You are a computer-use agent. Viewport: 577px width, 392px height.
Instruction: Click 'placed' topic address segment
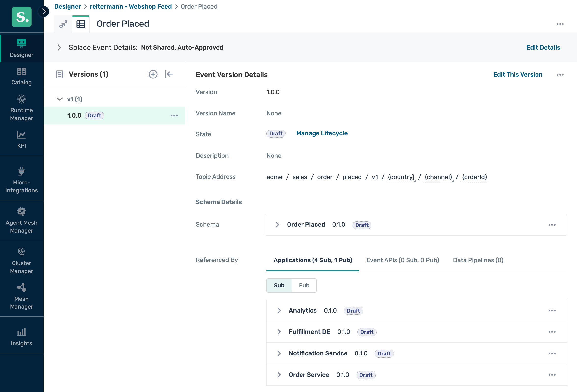point(352,177)
